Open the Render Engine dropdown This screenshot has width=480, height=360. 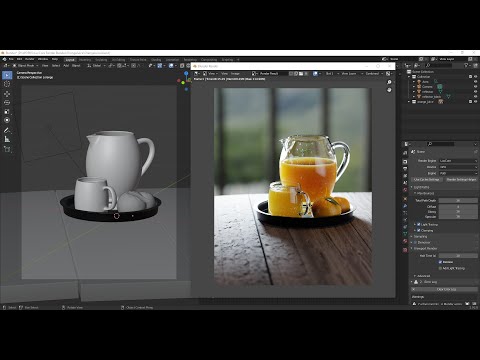point(458,161)
